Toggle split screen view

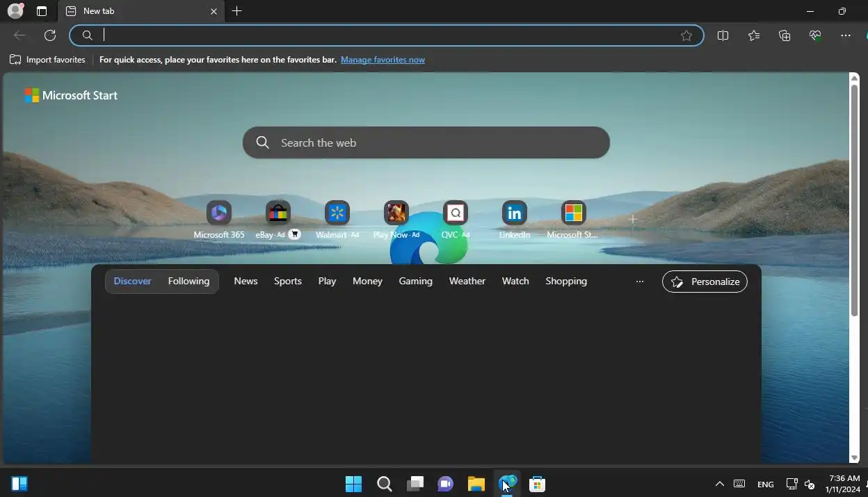click(x=723, y=35)
